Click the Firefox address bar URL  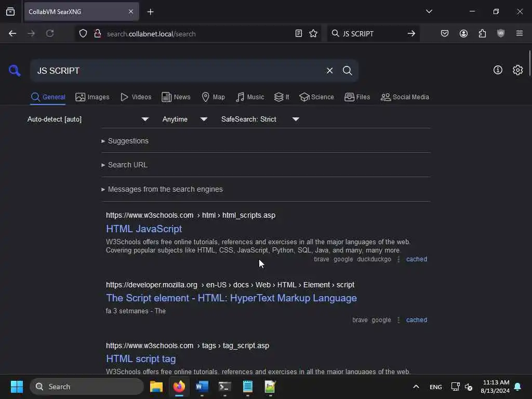[198, 34]
